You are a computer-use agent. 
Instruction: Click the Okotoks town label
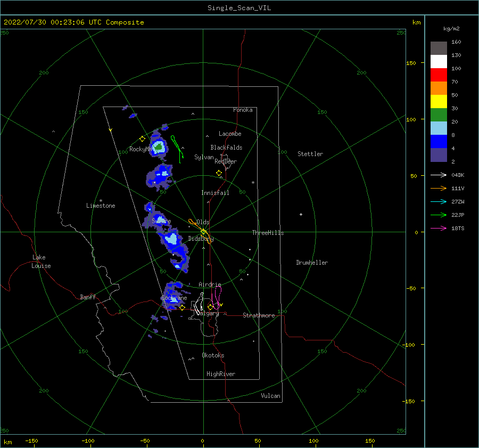[213, 355]
